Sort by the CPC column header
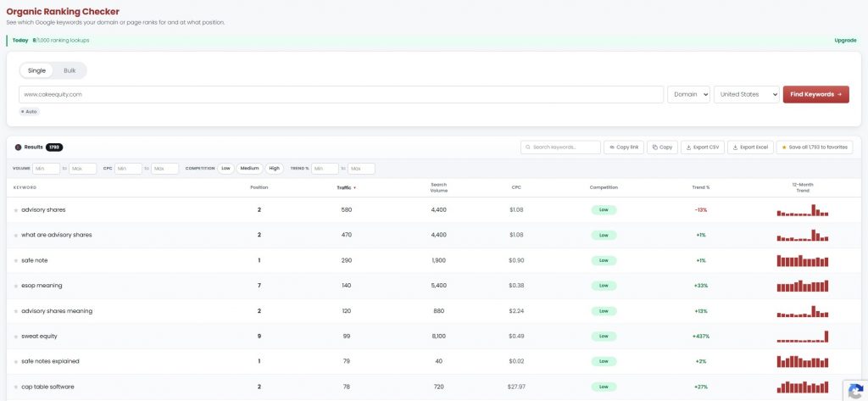Viewport: 868px width, 401px height. pyautogui.click(x=516, y=187)
